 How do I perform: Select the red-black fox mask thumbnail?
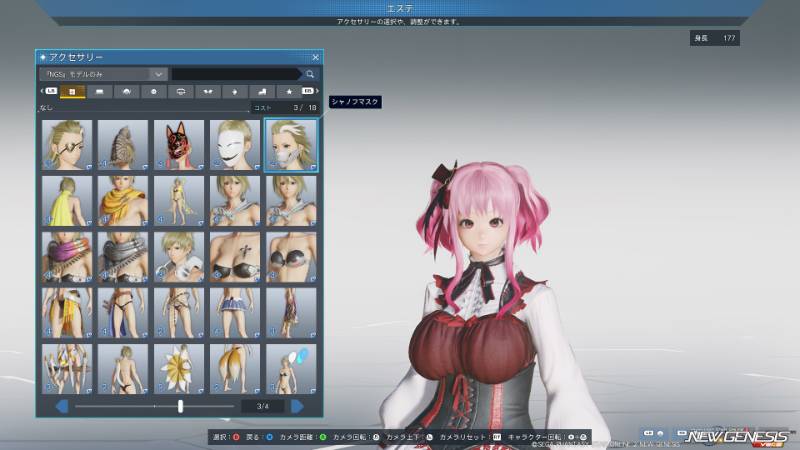coord(179,145)
